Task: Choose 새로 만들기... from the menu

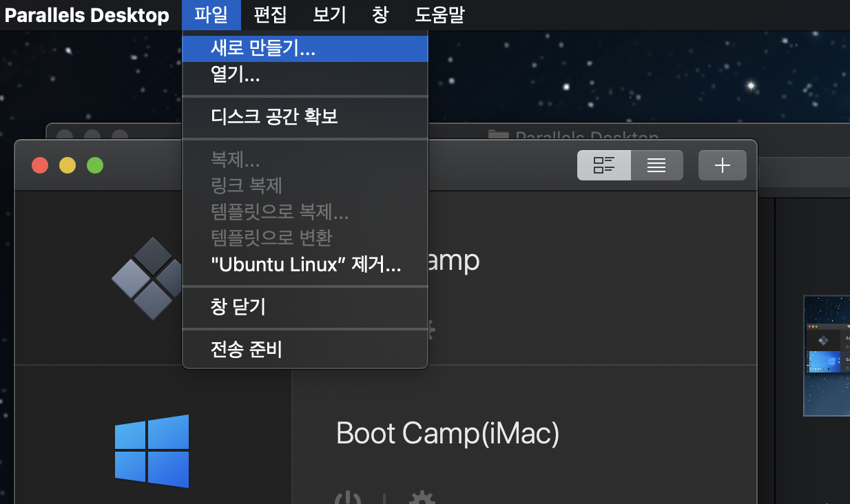Action: pos(305,48)
